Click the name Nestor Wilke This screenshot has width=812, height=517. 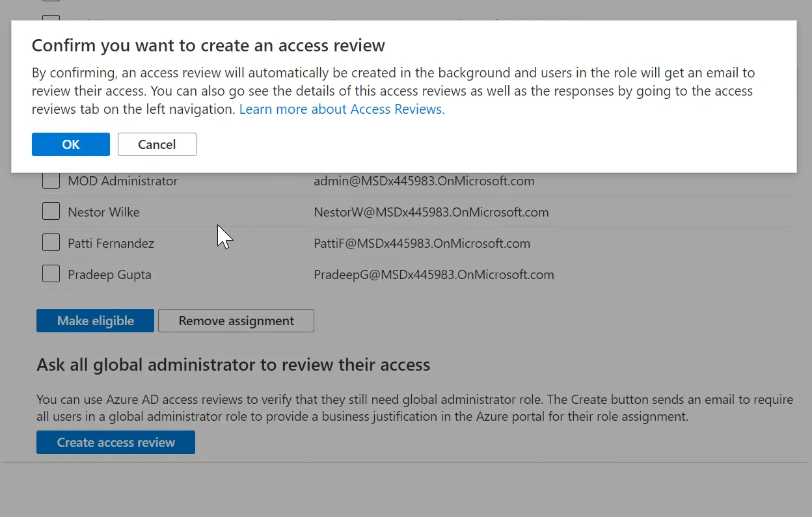pyautogui.click(x=103, y=212)
